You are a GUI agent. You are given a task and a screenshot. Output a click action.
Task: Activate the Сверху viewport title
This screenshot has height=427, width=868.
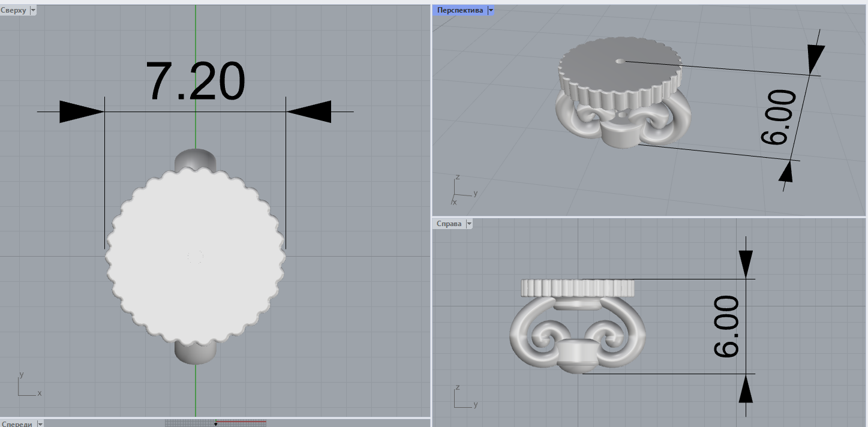[x=14, y=10]
